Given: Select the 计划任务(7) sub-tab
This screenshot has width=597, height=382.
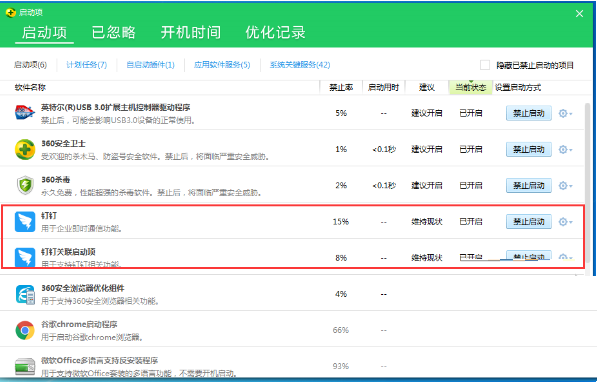Looking at the screenshot, I should 86,65.
